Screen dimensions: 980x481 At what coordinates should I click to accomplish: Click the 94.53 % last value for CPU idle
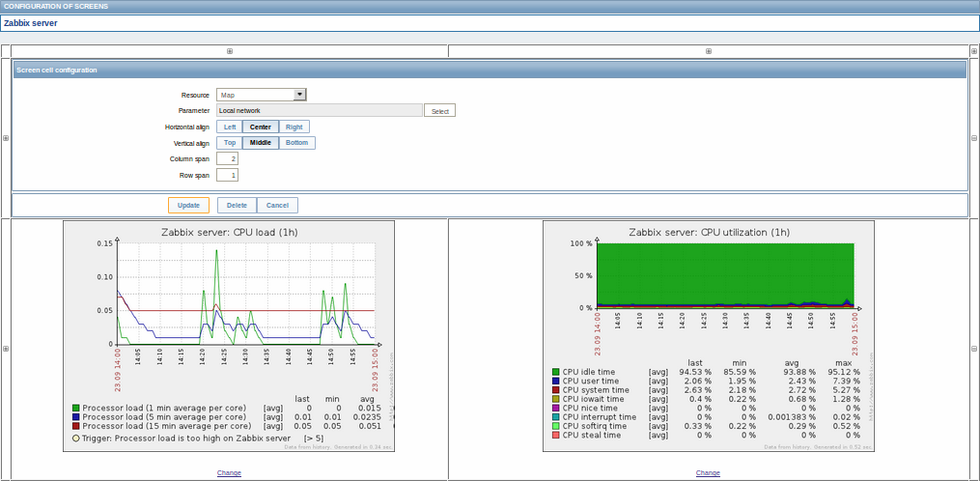(x=695, y=372)
